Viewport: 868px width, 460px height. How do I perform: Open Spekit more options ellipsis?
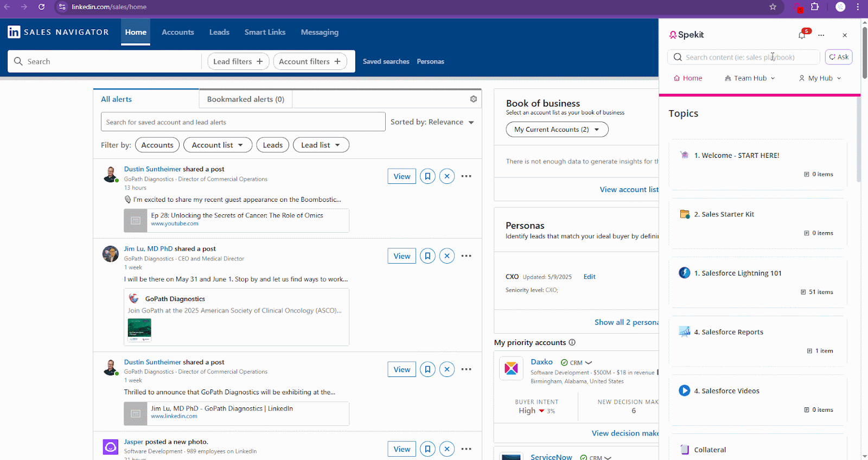pos(821,35)
